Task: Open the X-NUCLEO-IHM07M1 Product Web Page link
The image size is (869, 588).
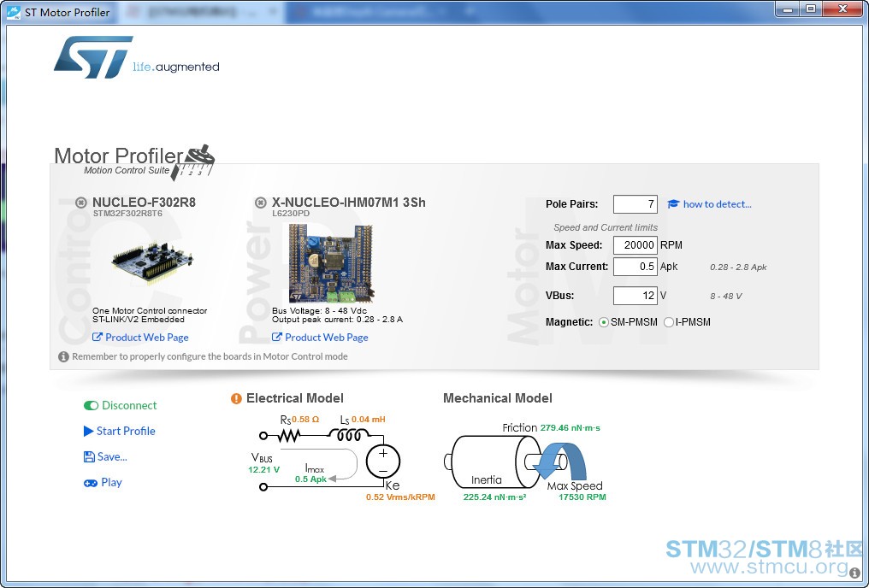Action: click(x=327, y=338)
